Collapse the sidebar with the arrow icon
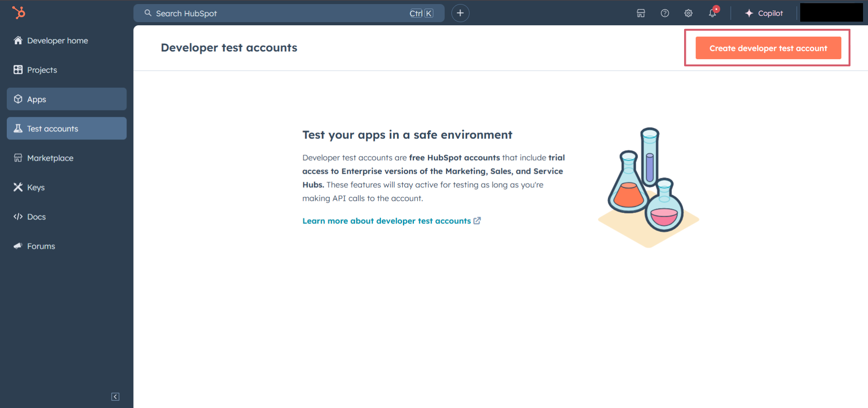 point(115,397)
